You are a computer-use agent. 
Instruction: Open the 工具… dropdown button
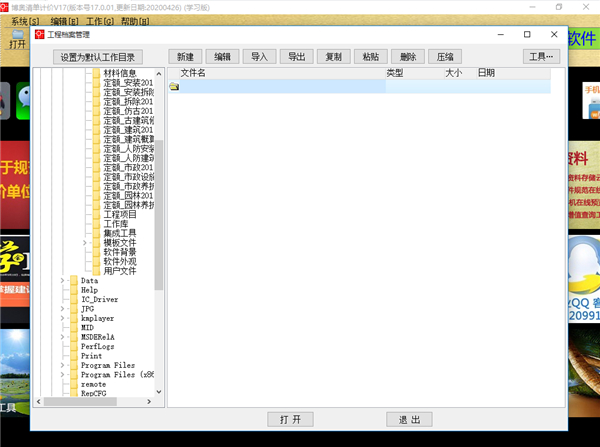(x=541, y=57)
